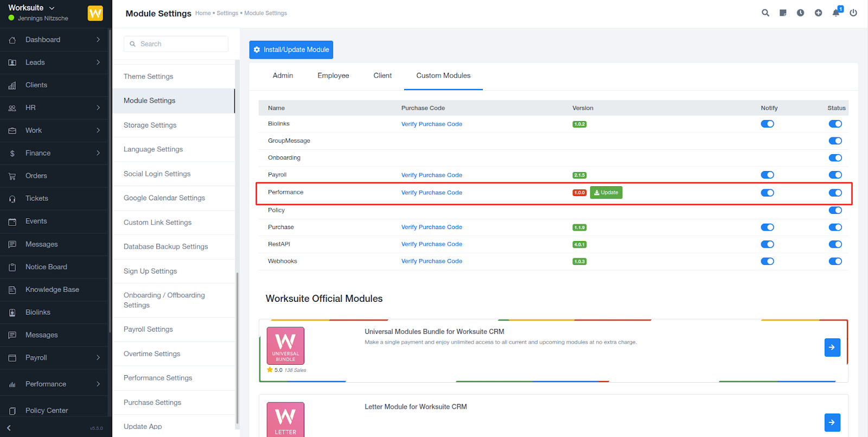This screenshot has width=868, height=437.
Task: Expand HR submenu chevron
Action: pyautogui.click(x=98, y=107)
